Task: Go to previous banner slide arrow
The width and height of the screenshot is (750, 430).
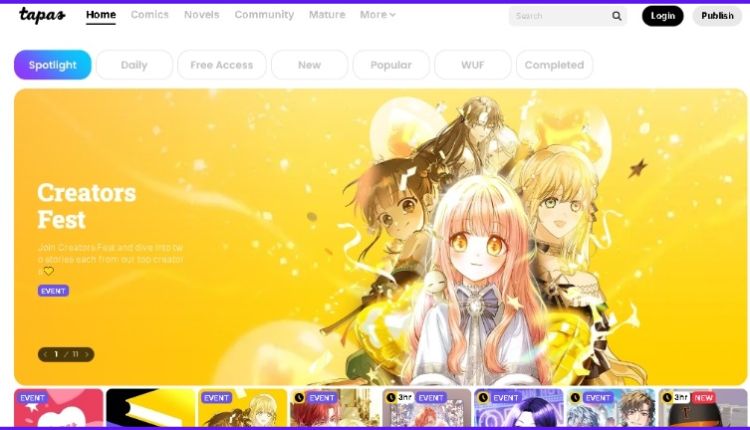Action: point(45,354)
